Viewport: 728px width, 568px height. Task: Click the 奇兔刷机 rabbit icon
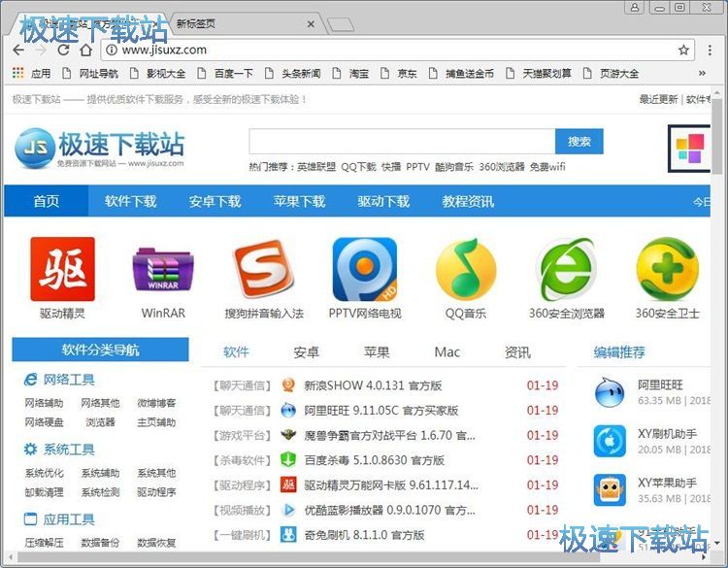[x=288, y=535]
